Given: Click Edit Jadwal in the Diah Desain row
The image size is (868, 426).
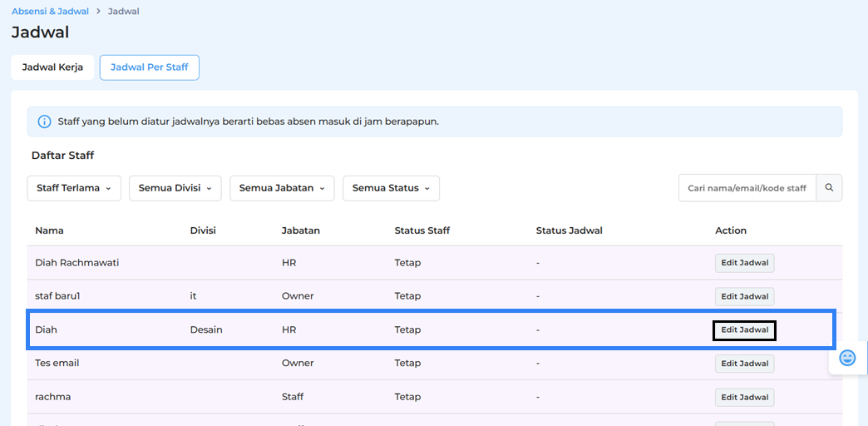Looking at the screenshot, I should (x=744, y=330).
